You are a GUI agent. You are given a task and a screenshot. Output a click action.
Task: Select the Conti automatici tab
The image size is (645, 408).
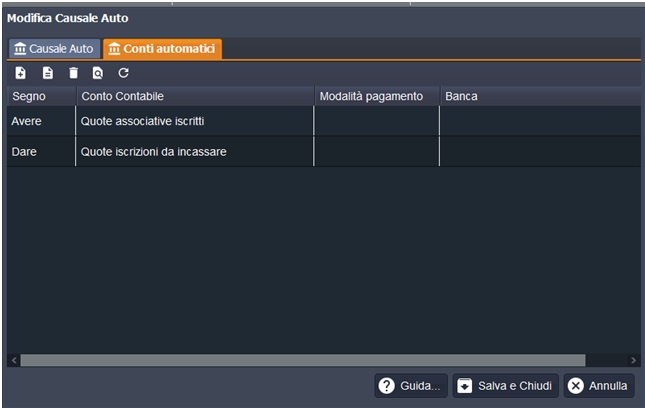tap(162, 49)
